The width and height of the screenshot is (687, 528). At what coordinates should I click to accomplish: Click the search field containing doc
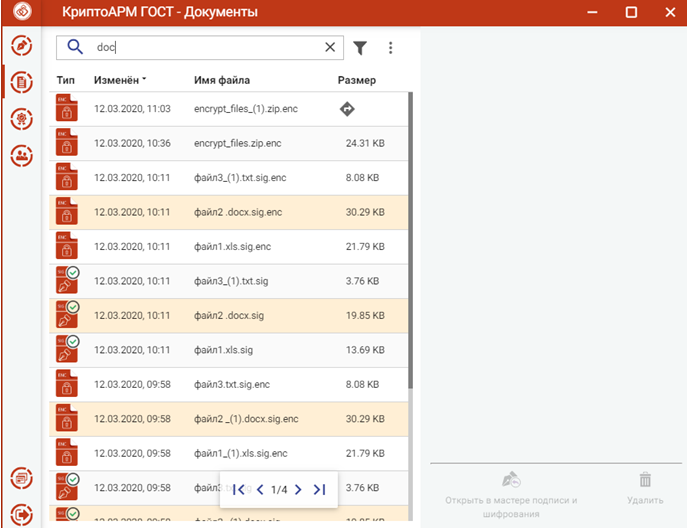click(x=200, y=47)
